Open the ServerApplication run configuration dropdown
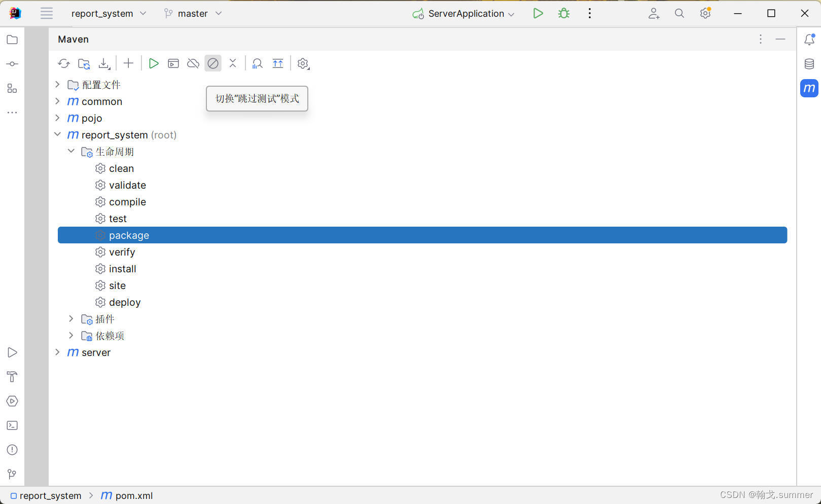The width and height of the screenshot is (821, 504). pos(511,13)
